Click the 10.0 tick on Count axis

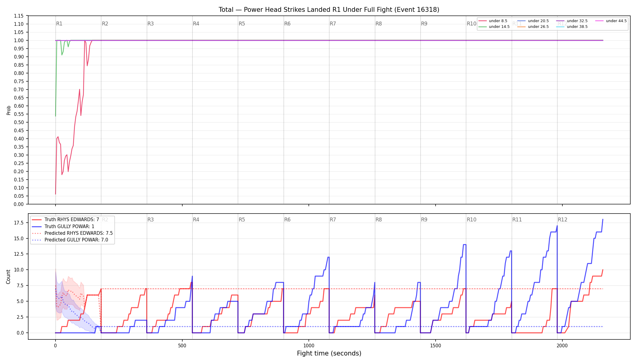(x=19, y=270)
